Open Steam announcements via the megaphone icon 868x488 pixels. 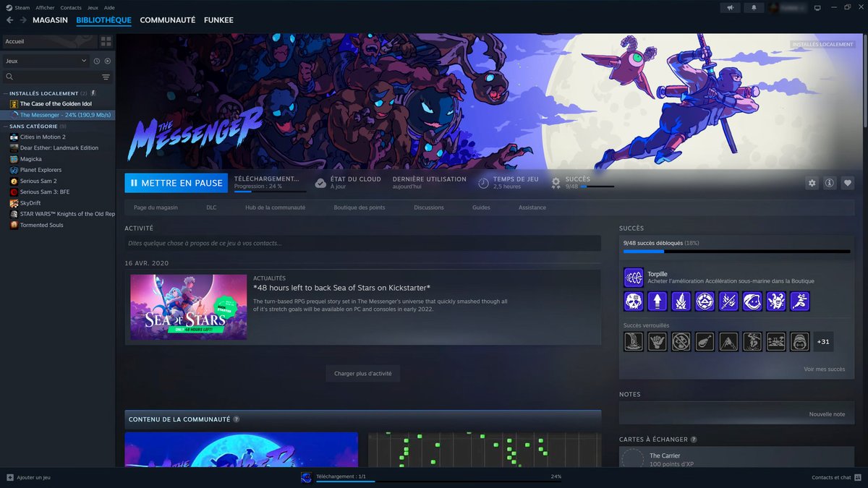[729, 7]
